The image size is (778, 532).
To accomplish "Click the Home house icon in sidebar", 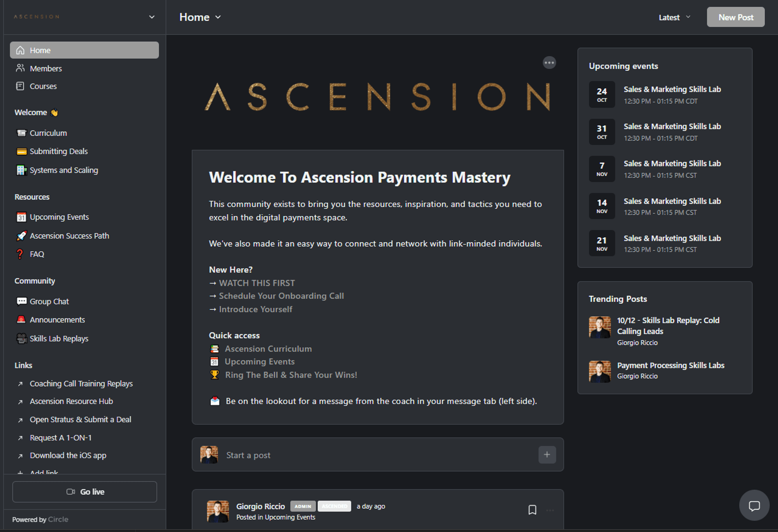I will coord(20,50).
